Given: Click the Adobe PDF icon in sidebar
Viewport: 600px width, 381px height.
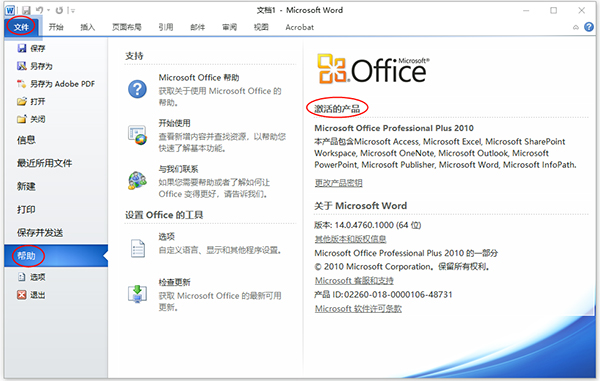Looking at the screenshot, I should pyautogui.click(x=21, y=84).
